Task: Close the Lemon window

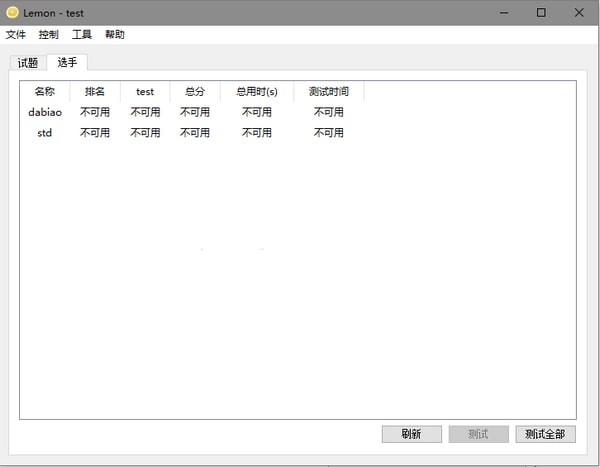Action: (x=579, y=13)
